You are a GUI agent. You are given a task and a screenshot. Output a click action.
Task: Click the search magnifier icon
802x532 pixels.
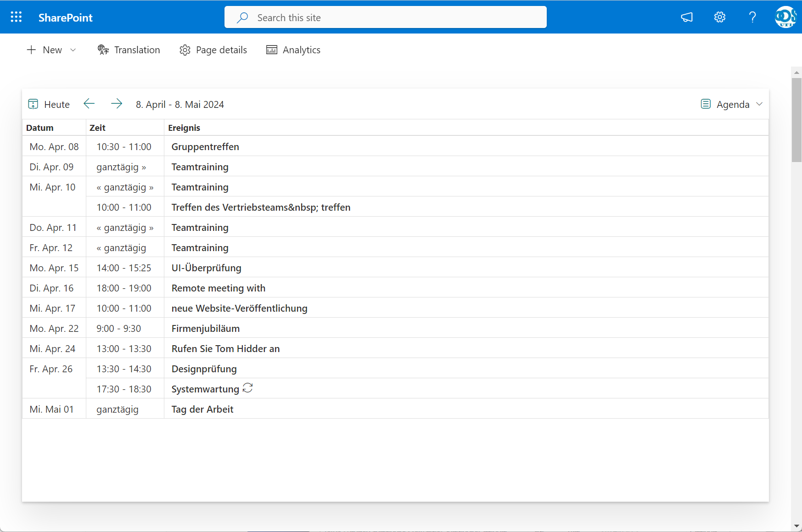[x=242, y=17]
